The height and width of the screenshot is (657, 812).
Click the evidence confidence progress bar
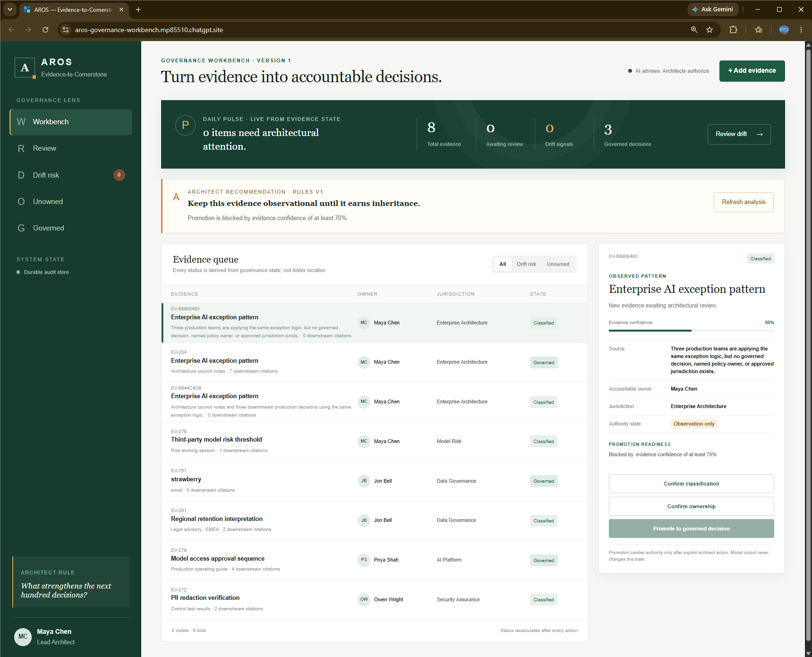(691, 331)
